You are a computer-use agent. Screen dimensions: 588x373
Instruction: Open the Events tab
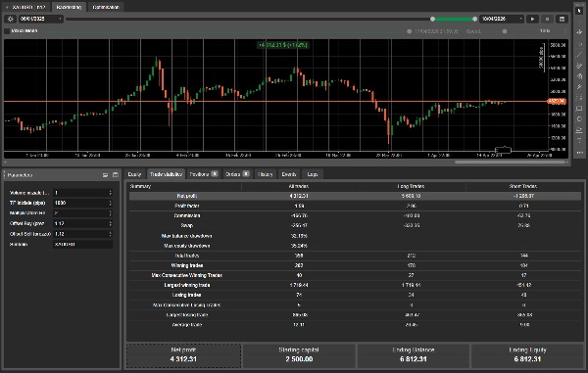coord(289,174)
